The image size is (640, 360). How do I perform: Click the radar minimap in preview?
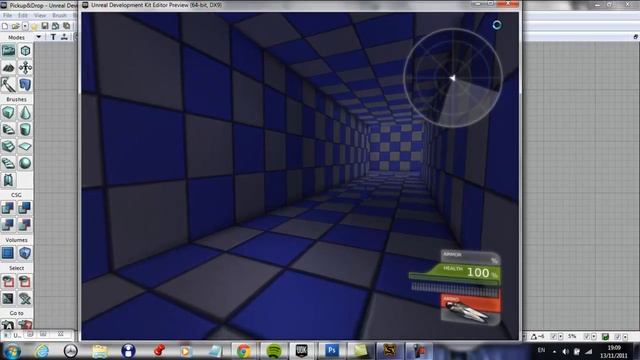click(x=453, y=78)
